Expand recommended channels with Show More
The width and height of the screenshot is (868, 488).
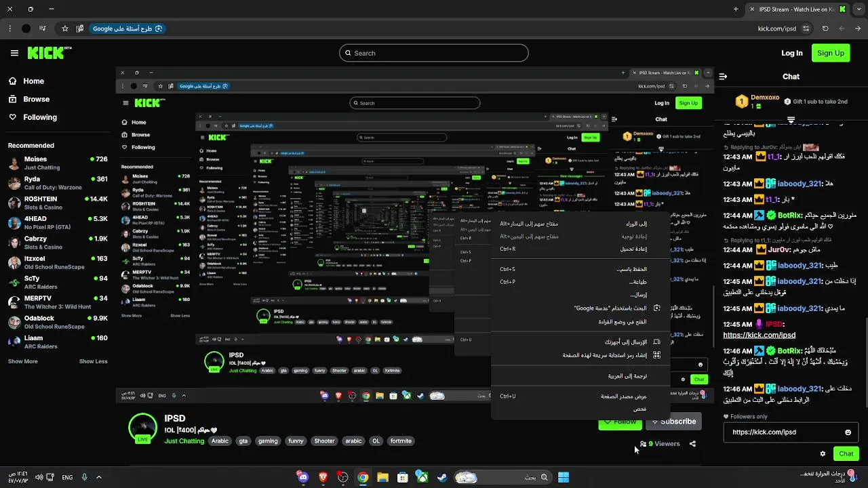23,361
